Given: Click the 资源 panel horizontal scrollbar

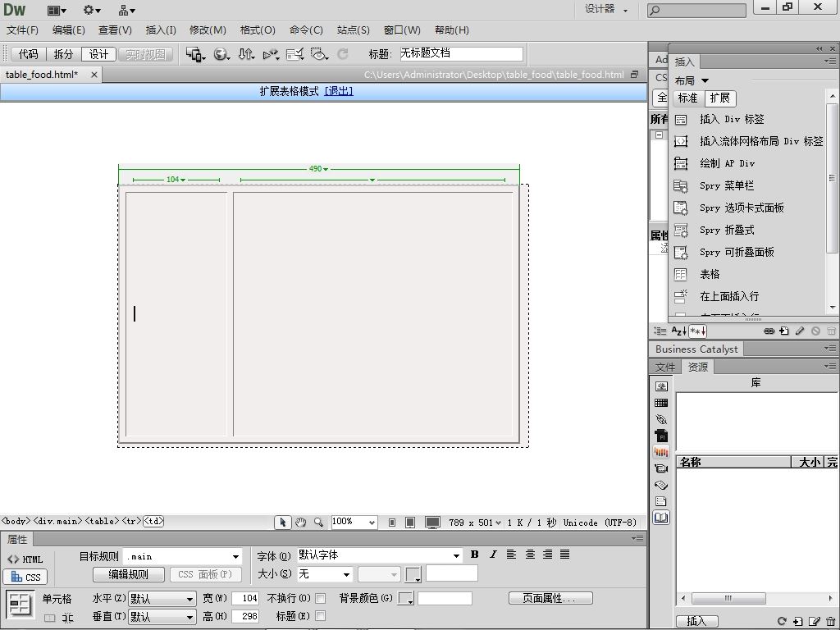Looking at the screenshot, I should pyautogui.click(x=756, y=598).
